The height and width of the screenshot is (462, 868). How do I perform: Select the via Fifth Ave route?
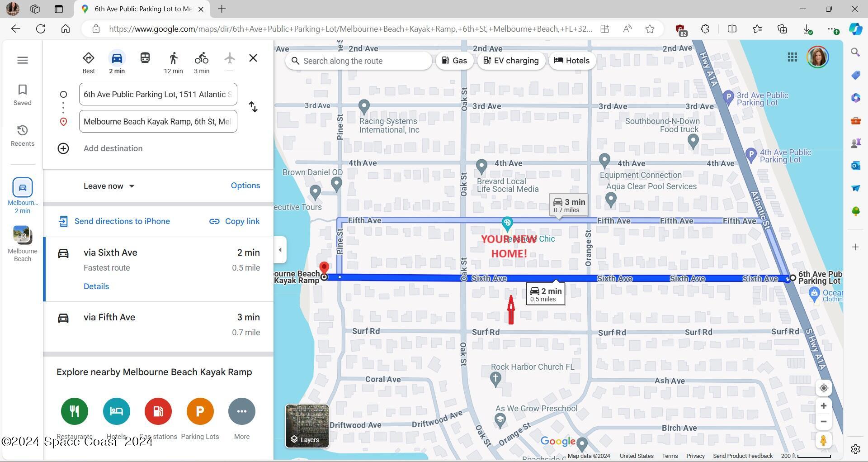tap(158, 324)
